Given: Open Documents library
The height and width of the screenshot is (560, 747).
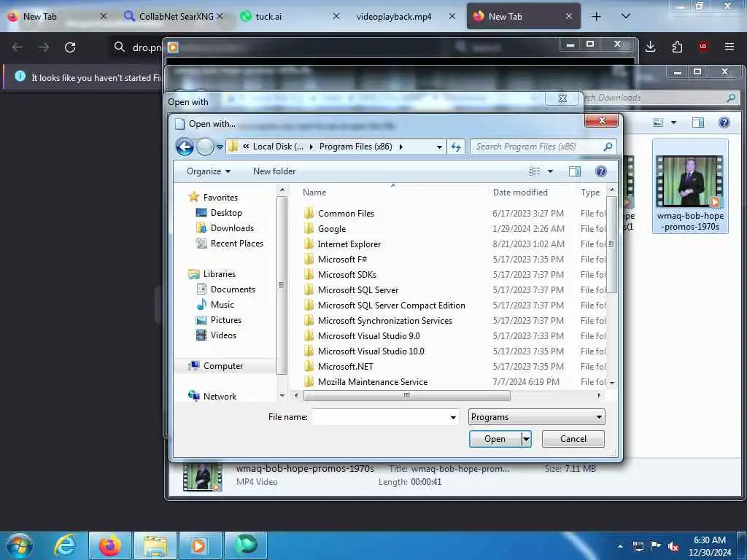Looking at the screenshot, I should click(x=226, y=289).
